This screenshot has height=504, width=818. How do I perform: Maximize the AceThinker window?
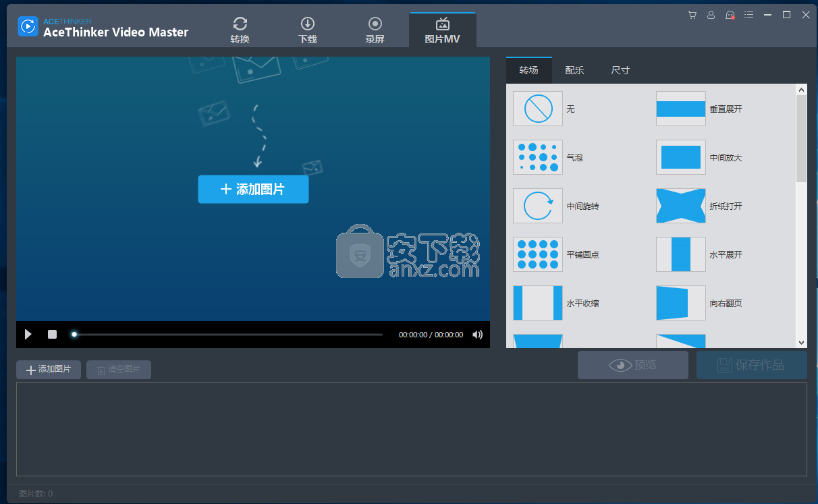(x=786, y=15)
